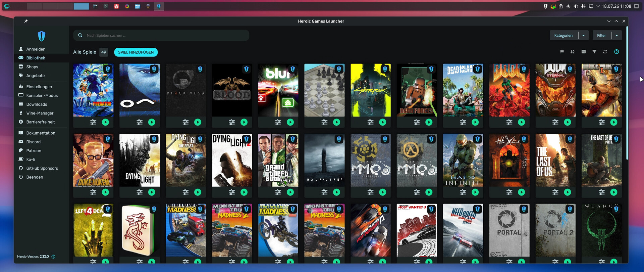Open the clock showing 18.07.26 11:08
Screen dimensions: 644x272
[616, 6]
